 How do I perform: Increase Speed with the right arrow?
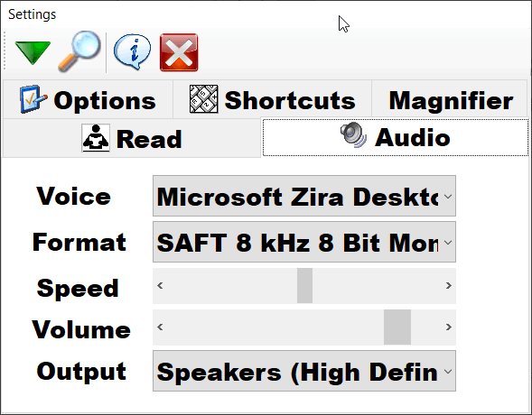(449, 286)
